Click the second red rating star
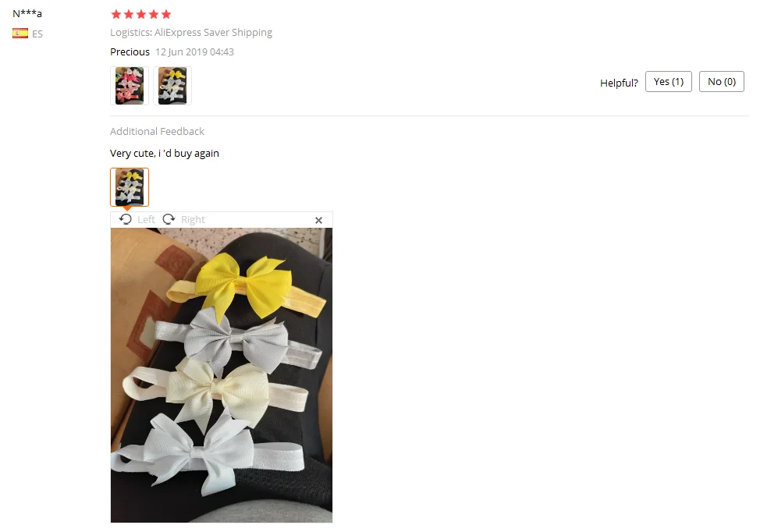760x532 pixels. (x=129, y=14)
